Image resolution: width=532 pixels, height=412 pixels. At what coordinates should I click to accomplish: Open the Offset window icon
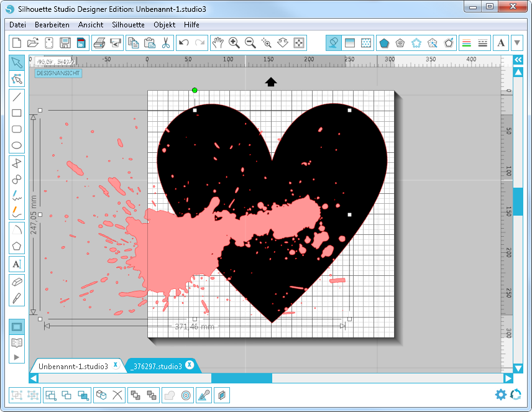(x=185, y=395)
